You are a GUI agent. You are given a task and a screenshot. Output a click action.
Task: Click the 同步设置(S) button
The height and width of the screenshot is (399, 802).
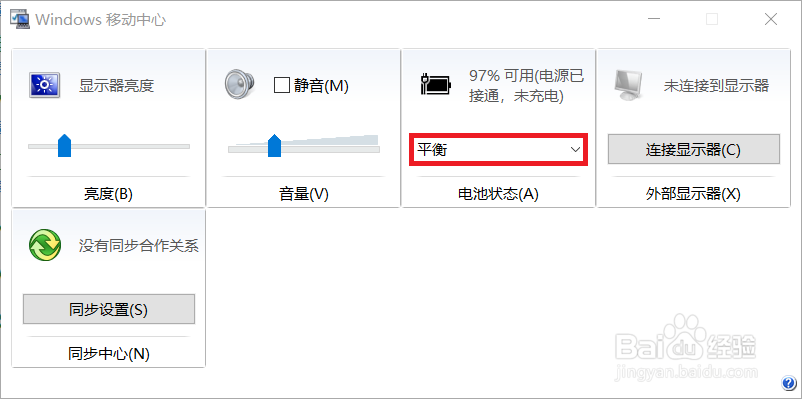click(109, 309)
